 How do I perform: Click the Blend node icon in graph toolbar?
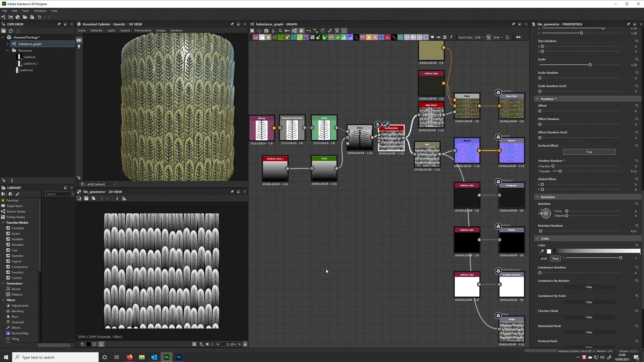(262, 37)
